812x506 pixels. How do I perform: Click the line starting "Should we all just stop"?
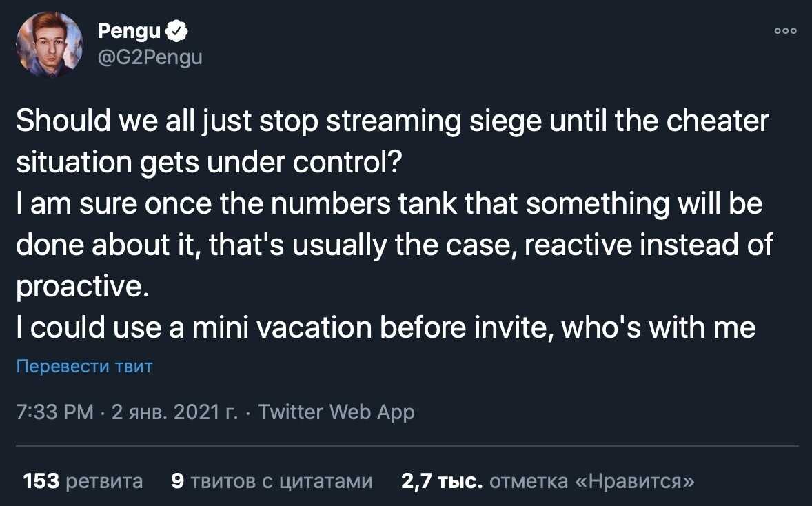coord(392,122)
